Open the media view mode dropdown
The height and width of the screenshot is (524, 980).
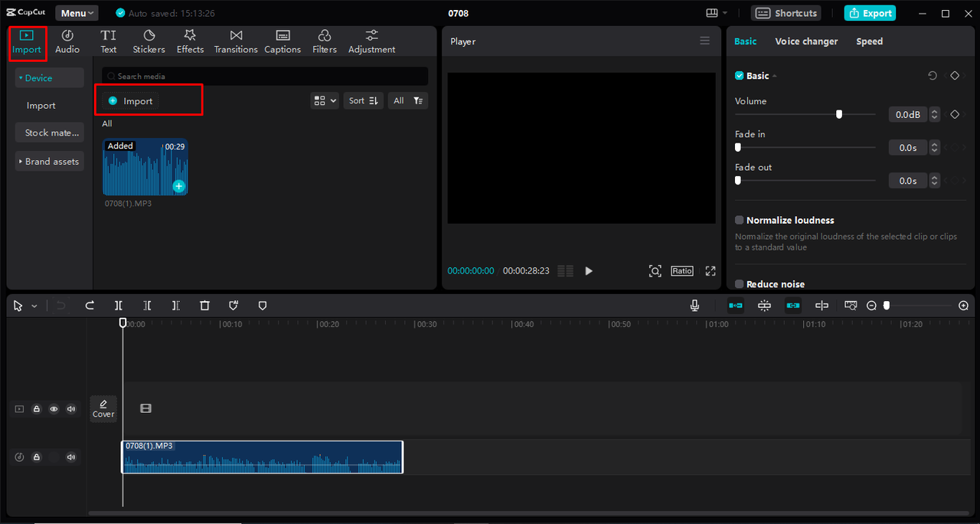(325, 100)
